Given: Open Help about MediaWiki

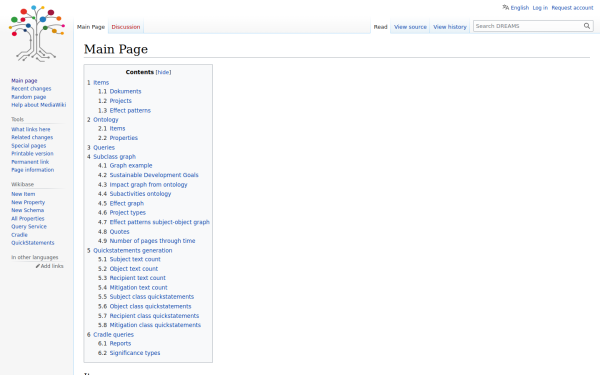Looking at the screenshot, I should 39,105.
